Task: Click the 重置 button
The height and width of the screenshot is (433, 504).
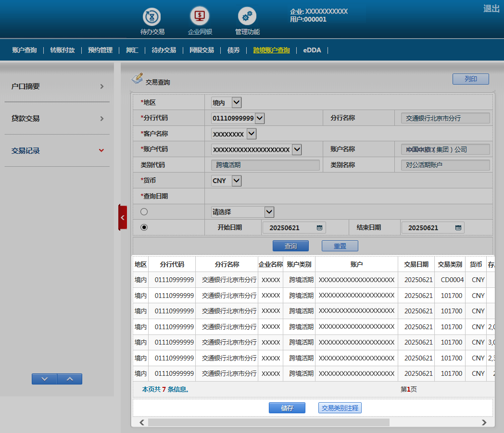Action: point(340,246)
